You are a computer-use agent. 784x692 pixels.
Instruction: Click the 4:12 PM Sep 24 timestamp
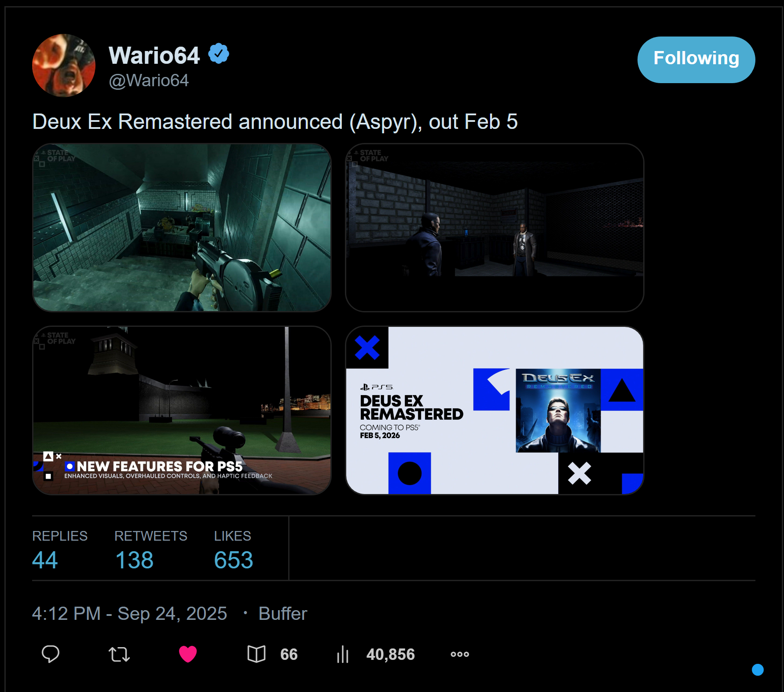pyautogui.click(x=130, y=613)
